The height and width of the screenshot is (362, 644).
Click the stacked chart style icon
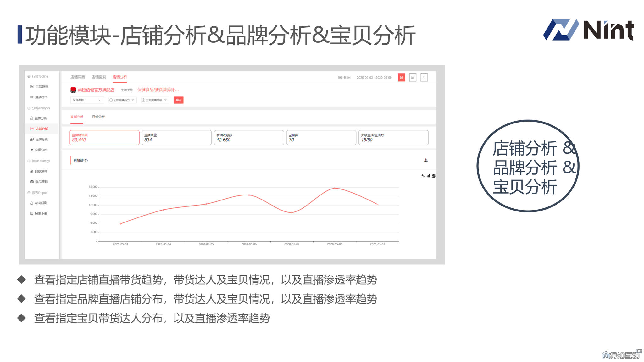coord(434,176)
